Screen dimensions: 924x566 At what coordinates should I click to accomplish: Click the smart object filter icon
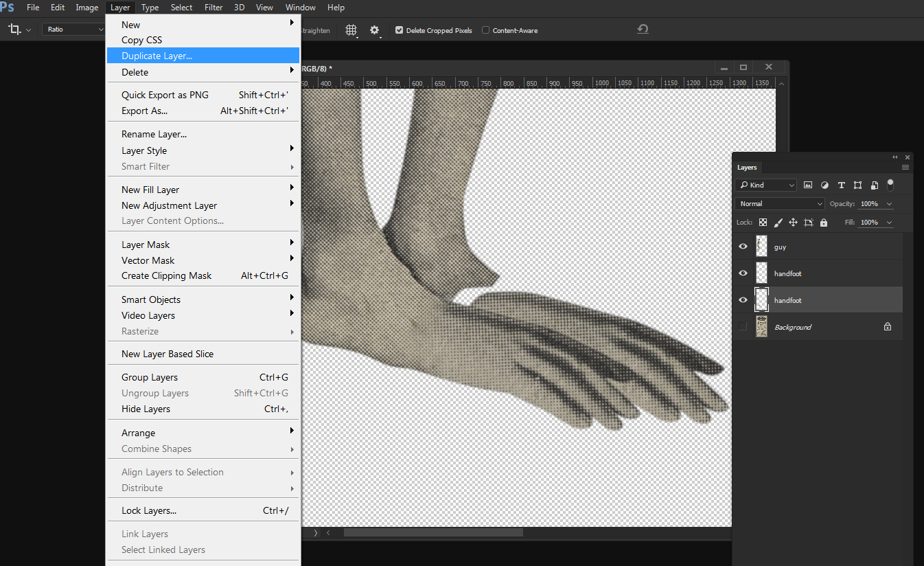coord(874,185)
